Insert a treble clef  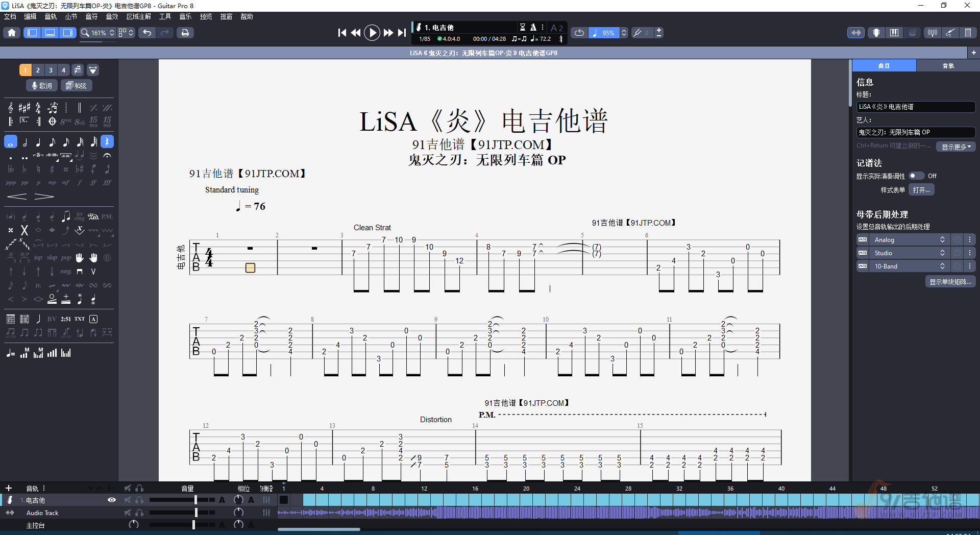point(11,108)
